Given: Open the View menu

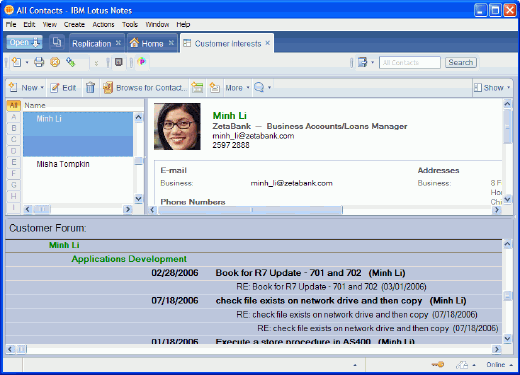Looking at the screenshot, I should click(x=50, y=24).
